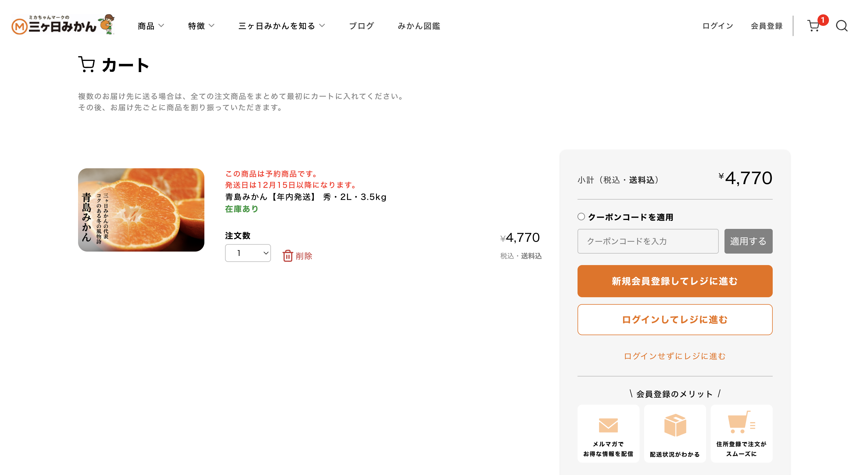The height and width of the screenshot is (475, 868).
Task: Click the shopping cart icon showing 1 item
Action: click(815, 26)
